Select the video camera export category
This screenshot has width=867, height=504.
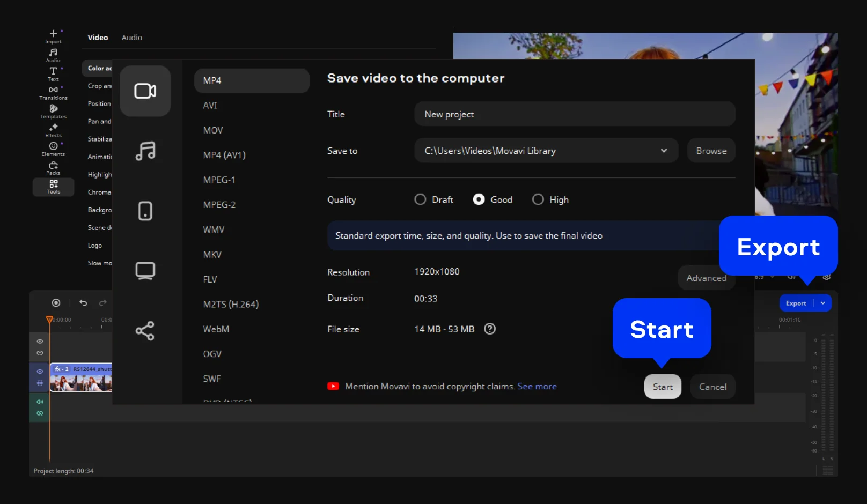pos(145,91)
